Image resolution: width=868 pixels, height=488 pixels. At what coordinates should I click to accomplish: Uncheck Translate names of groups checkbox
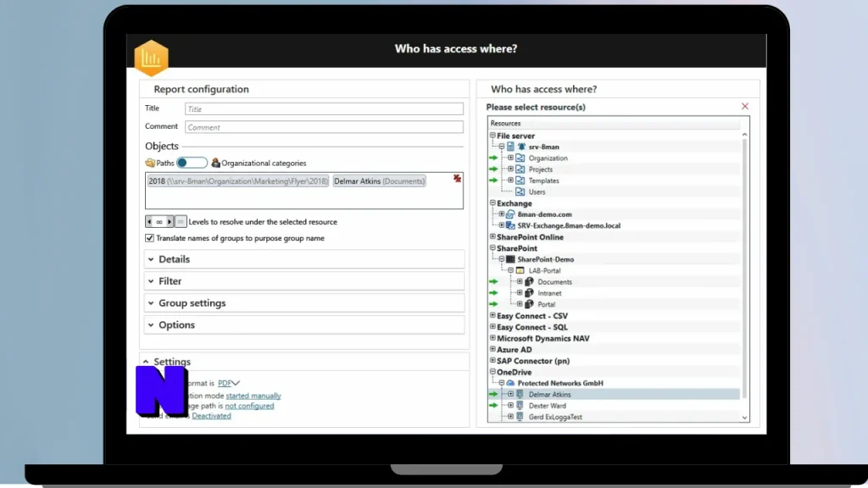[149, 238]
